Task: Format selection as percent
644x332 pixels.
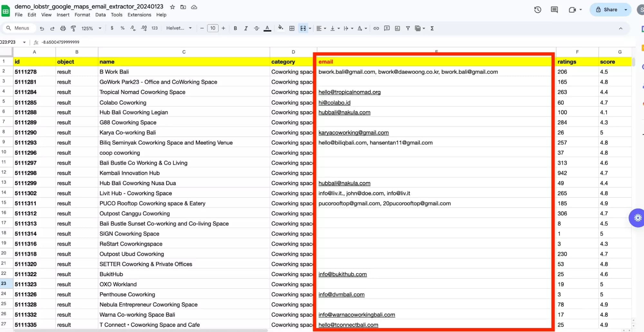Action: pos(122,28)
